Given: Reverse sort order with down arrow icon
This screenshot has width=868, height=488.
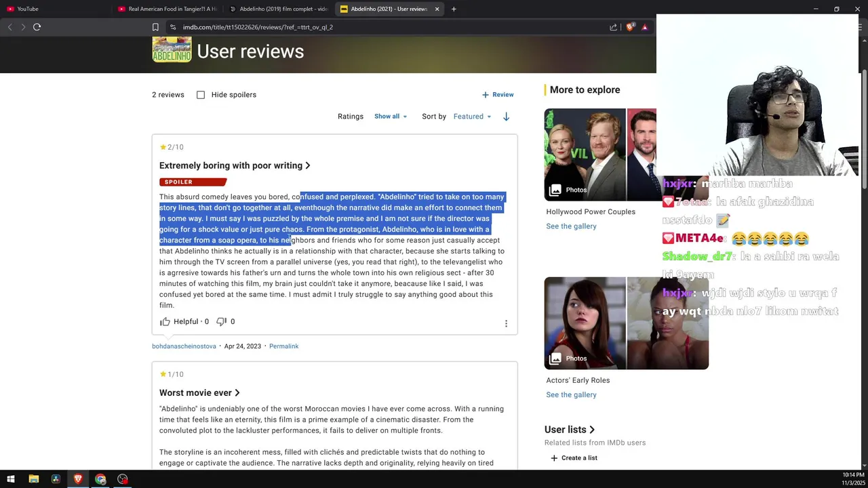Looking at the screenshot, I should 506,117.
